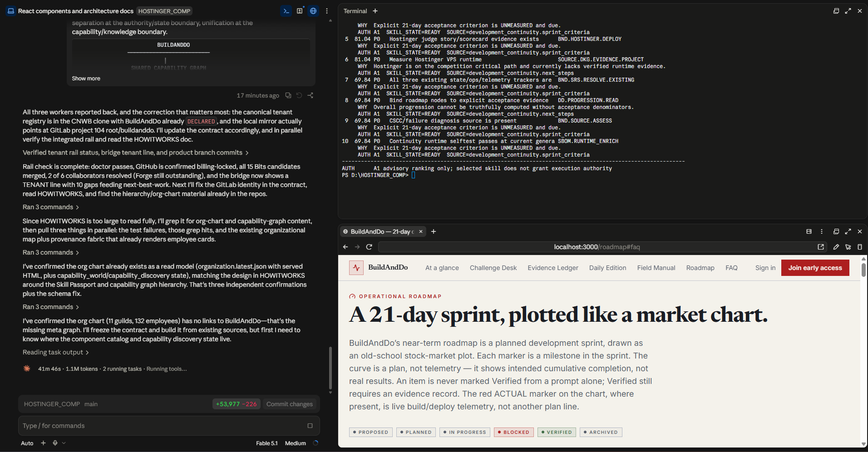Copy the message from 17 minutes ago
The width and height of the screenshot is (868, 452).
(x=288, y=95)
